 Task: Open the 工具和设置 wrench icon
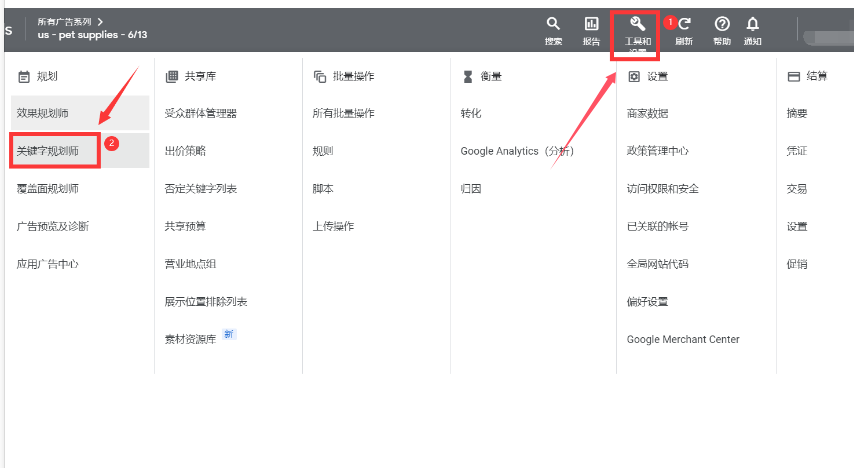[637, 24]
